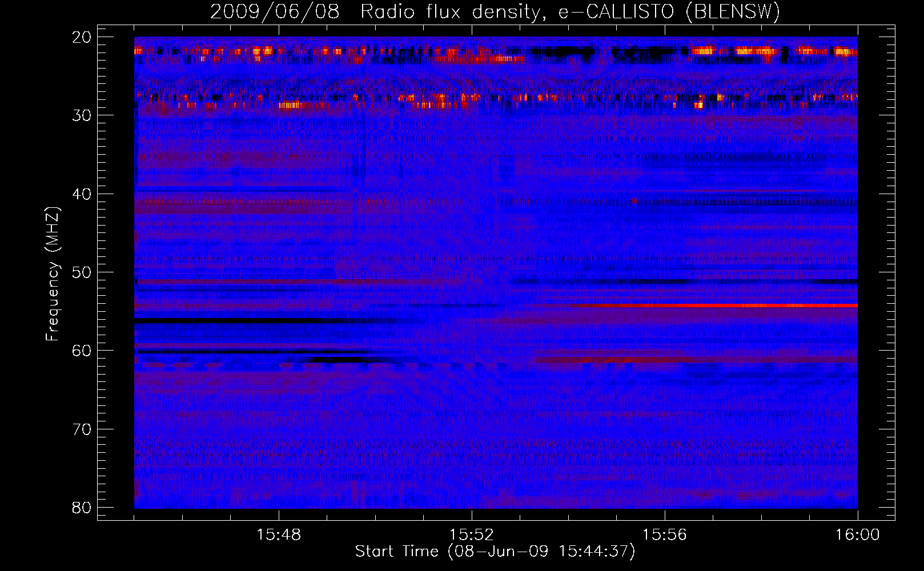
Task: Click the 15:56 time tick label
Action: click(x=665, y=535)
